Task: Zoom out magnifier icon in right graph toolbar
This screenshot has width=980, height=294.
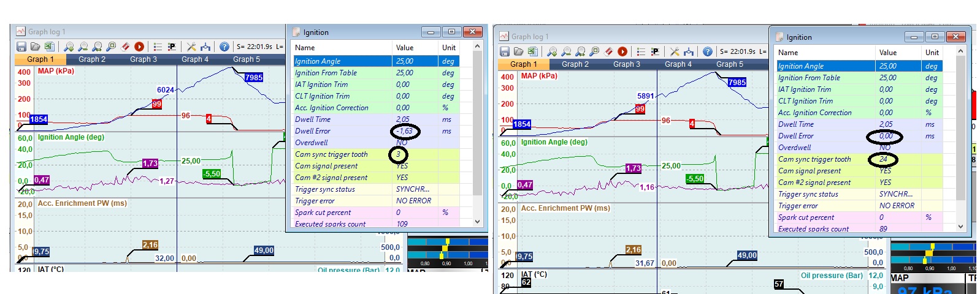Action: coord(566,51)
